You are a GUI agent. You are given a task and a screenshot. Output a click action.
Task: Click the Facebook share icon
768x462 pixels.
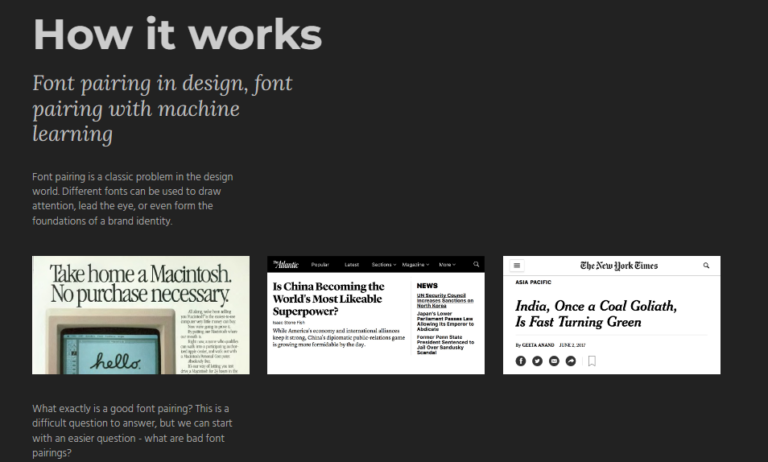(520, 361)
